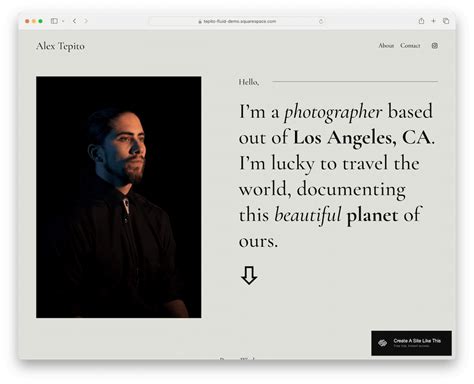The image size is (474, 384).
Task: Go forward with the browser forward arrow
Action: pos(86,21)
